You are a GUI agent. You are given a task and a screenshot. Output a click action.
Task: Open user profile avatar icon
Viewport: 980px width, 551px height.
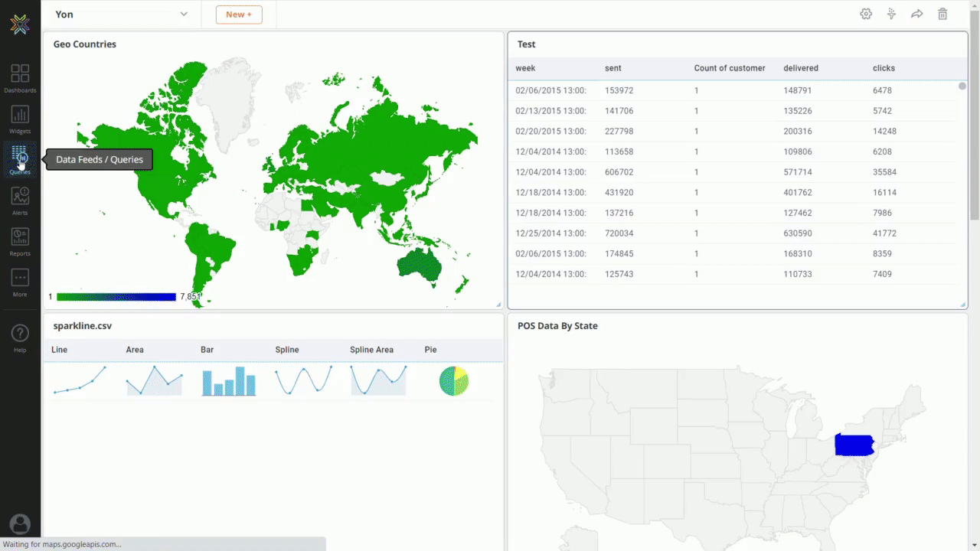coord(20,524)
